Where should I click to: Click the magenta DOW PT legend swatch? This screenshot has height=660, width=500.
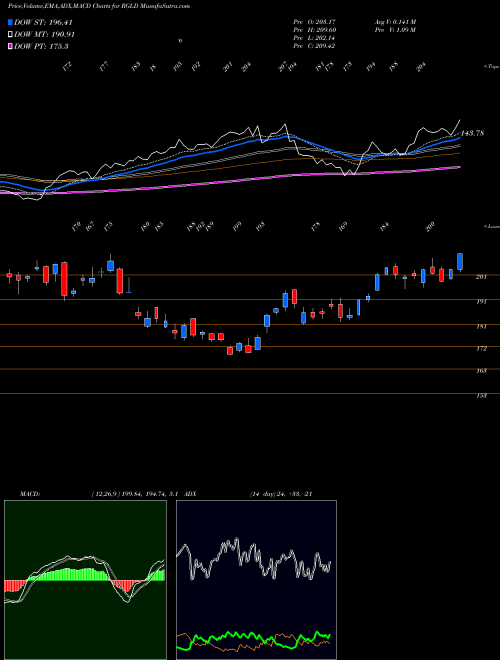10,46
